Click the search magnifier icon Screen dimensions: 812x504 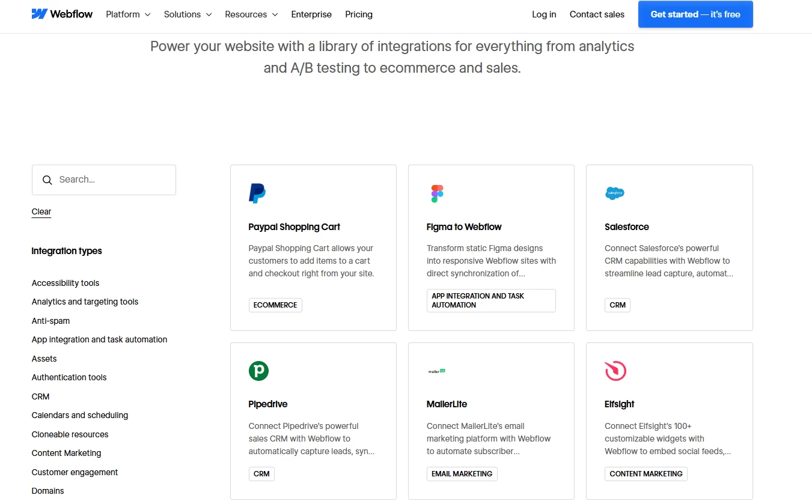pyautogui.click(x=47, y=180)
